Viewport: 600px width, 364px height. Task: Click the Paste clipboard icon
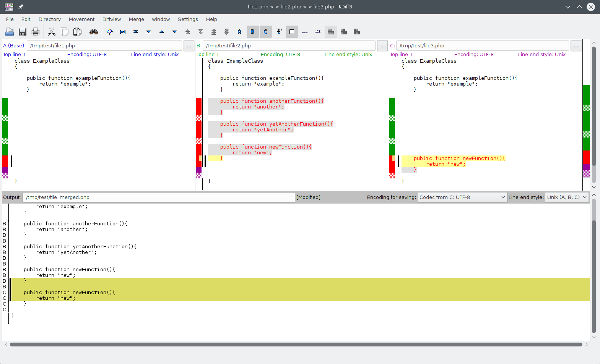click(78, 32)
